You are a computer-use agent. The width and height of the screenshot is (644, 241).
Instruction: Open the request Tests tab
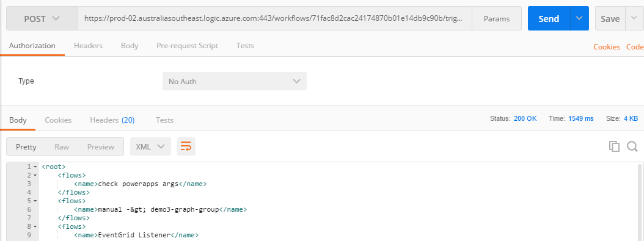[x=245, y=46]
